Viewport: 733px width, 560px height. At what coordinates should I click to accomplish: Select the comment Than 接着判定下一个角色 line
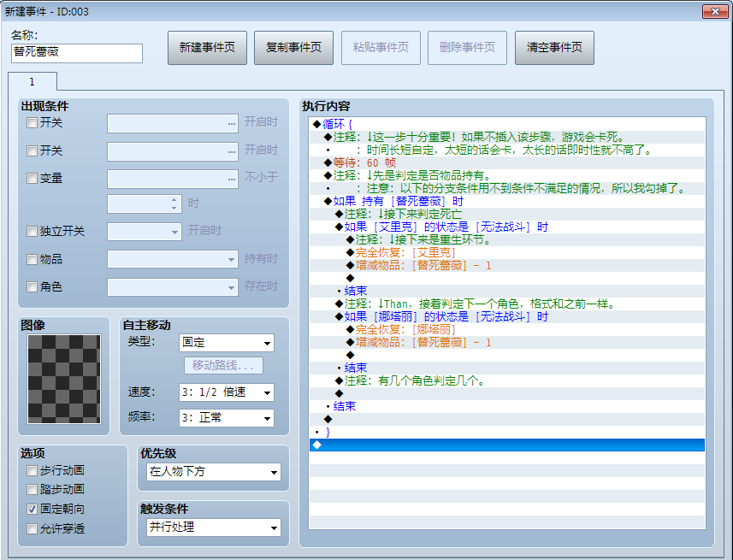click(x=507, y=304)
